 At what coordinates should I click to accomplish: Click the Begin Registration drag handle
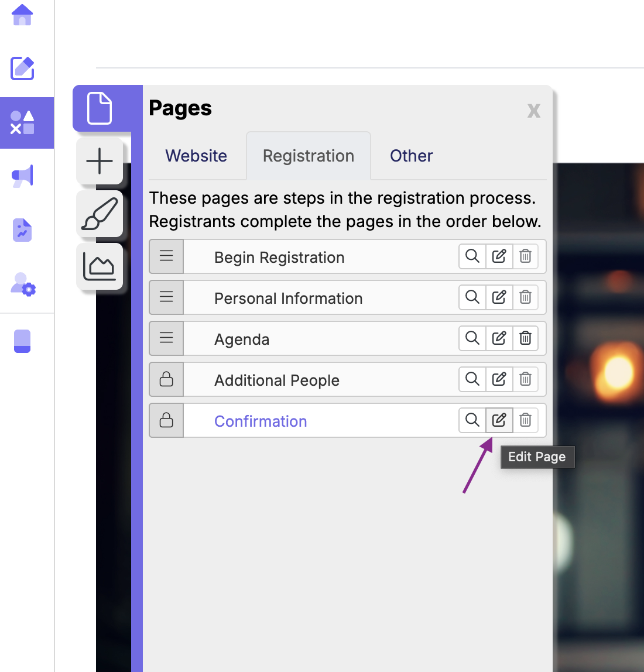click(166, 256)
